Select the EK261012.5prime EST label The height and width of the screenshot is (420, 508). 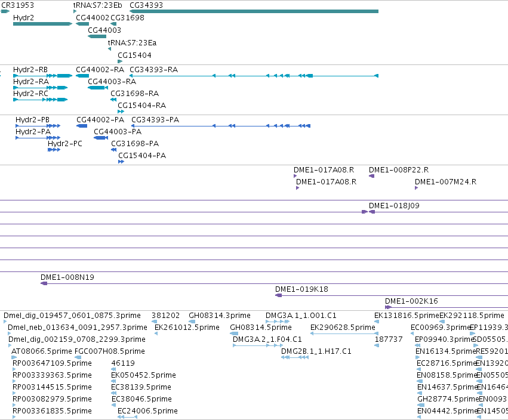(x=187, y=328)
